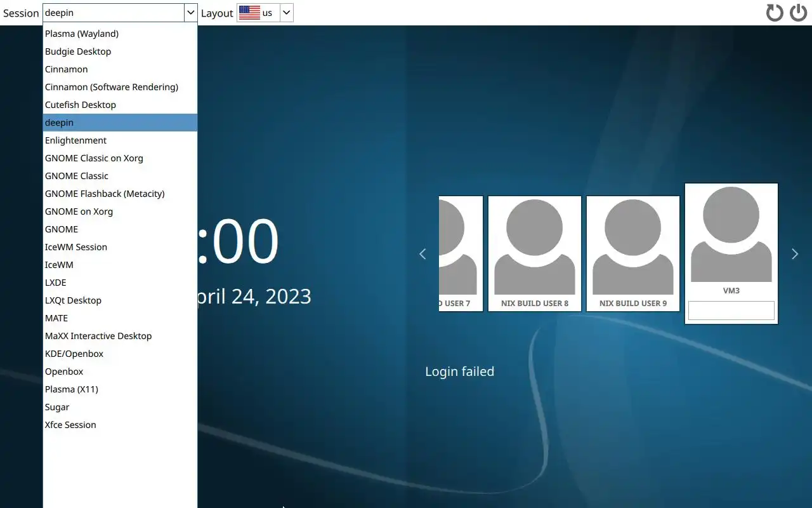This screenshot has width=812, height=508.
Task: Select the highlighted deepin session
Action: coord(120,123)
